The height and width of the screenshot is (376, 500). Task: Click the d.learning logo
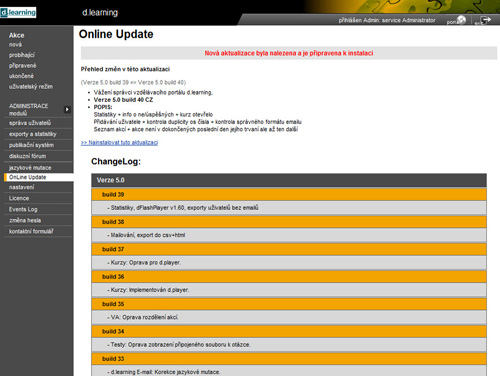[x=18, y=13]
